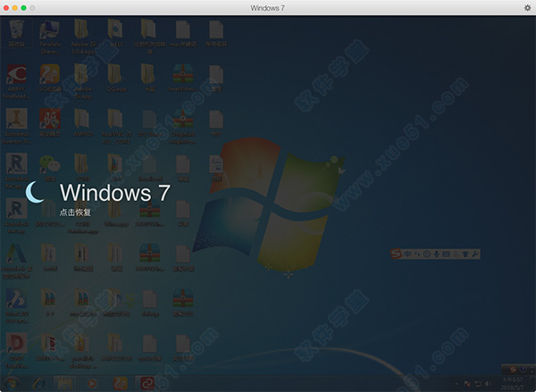Launch Internet Explorer from the taskbar
This screenshot has width=536, height=392.
click(x=38, y=383)
